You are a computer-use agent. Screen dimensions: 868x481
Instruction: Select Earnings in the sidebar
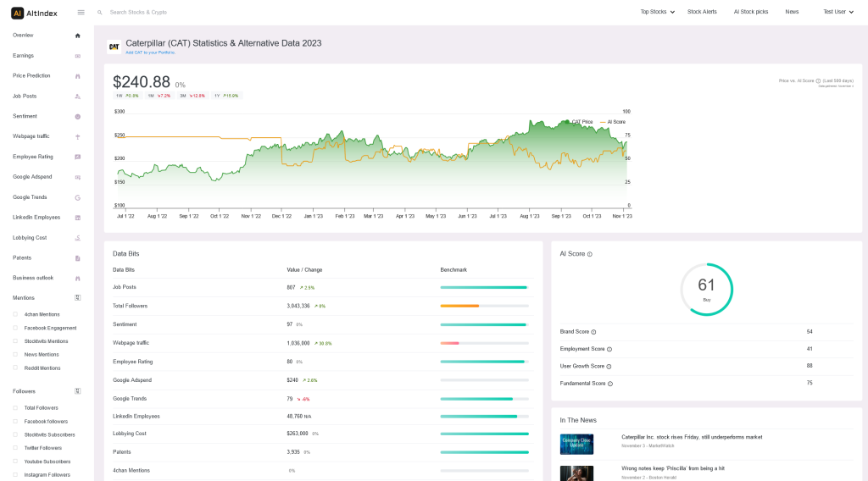(23, 56)
